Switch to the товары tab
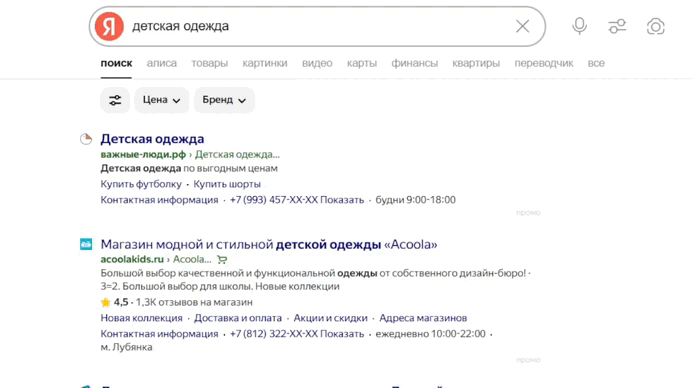692x388 pixels. (x=210, y=63)
